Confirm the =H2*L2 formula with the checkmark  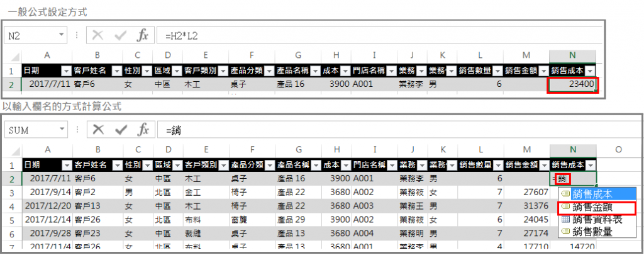[120, 35]
